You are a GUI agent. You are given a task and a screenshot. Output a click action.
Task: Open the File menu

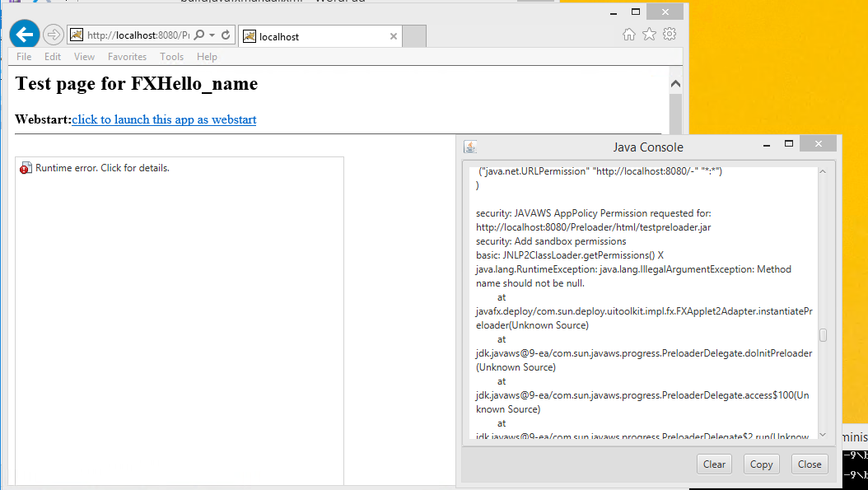[24, 57]
